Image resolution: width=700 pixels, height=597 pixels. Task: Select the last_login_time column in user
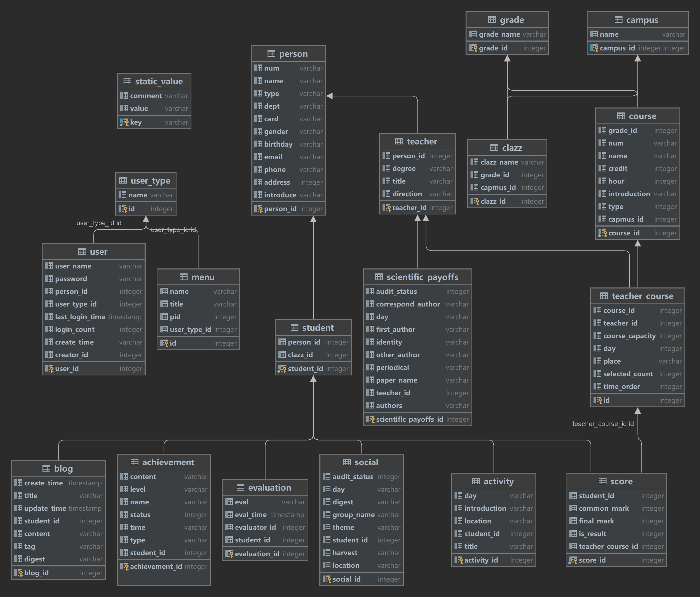coord(93,317)
